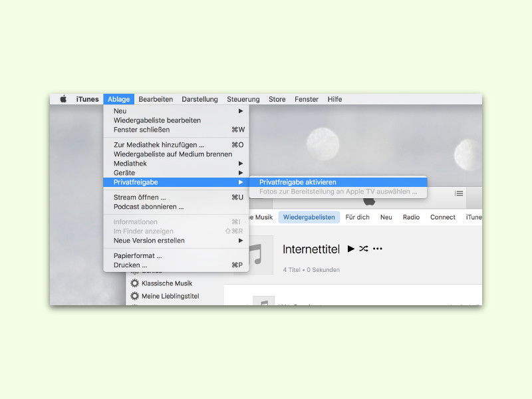Switch to the Musik tab
Screen dimensions: 532x399
[261, 217]
